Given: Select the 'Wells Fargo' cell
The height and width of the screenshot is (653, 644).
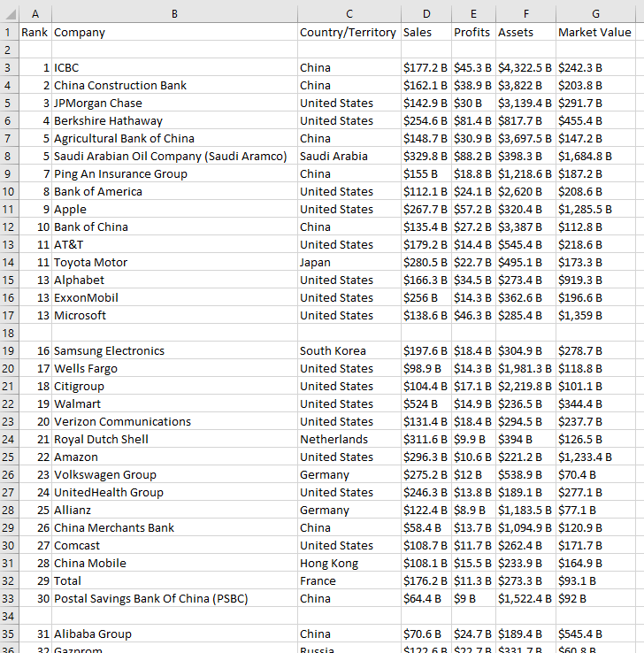Looking at the screenshot, I should pyautogui.click(x=174, y=369).
